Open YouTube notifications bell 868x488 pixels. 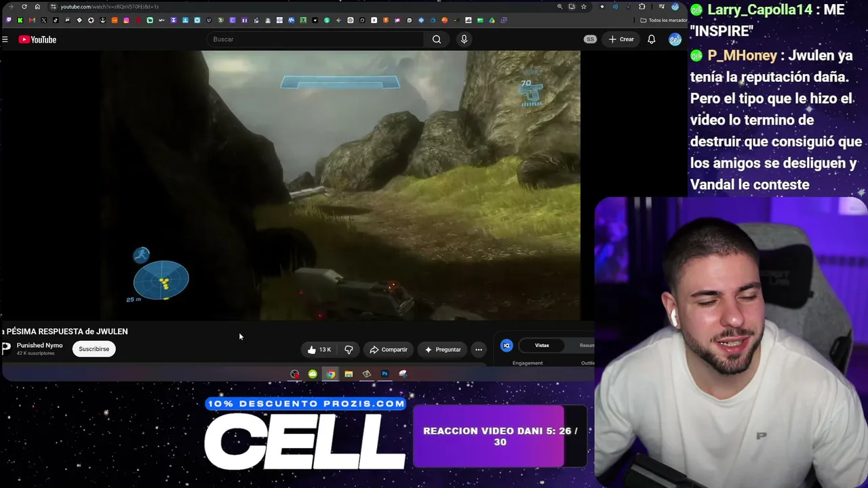click(651, 39)
